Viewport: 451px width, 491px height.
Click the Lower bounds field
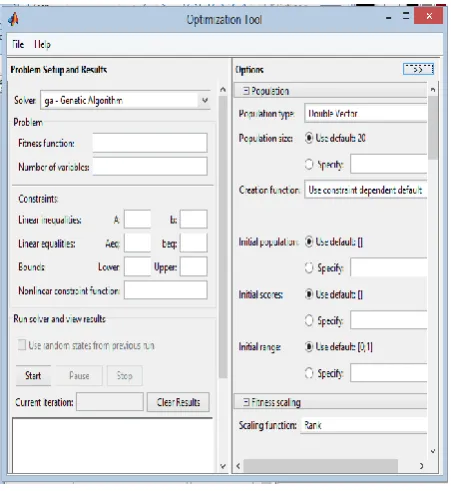point(137,266)
